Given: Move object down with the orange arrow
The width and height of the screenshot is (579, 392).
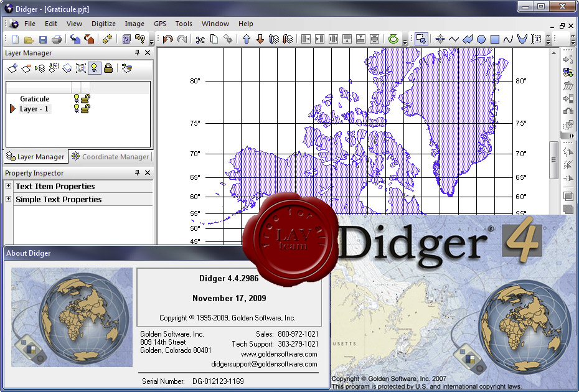Looking at the screenshot, I should [x=260, y=39].
